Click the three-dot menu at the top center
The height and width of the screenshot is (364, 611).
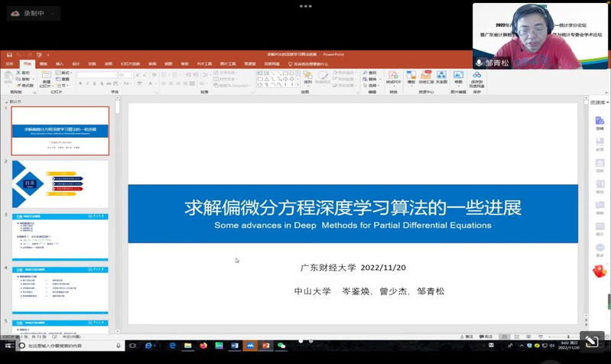[306, 6]
